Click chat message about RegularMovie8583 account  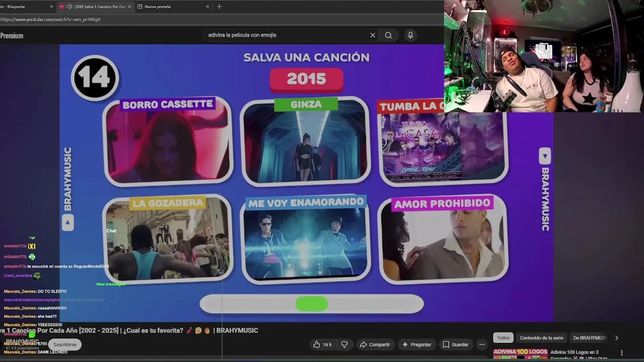(56, 266)
